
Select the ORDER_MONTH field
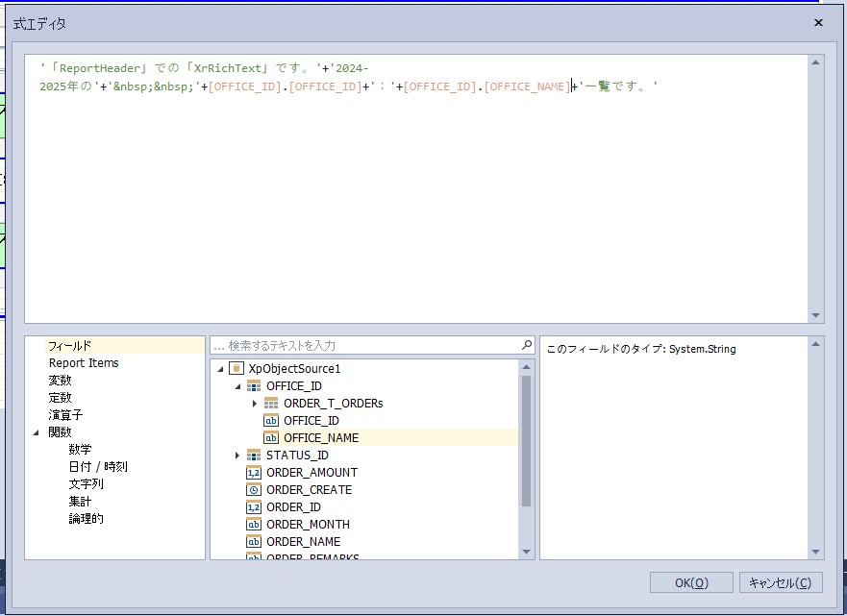pos(308,525)
